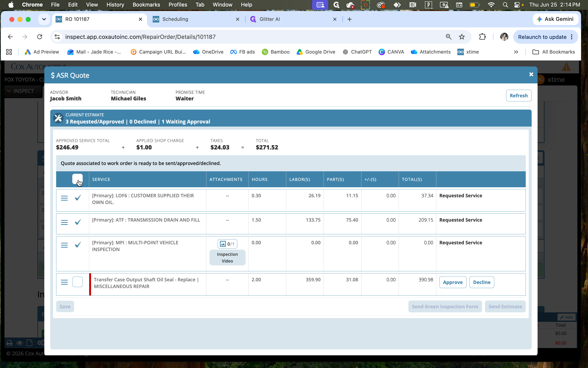Bookmark this page with star icon
Screen dimensions: 588x368
pos(462,37)
